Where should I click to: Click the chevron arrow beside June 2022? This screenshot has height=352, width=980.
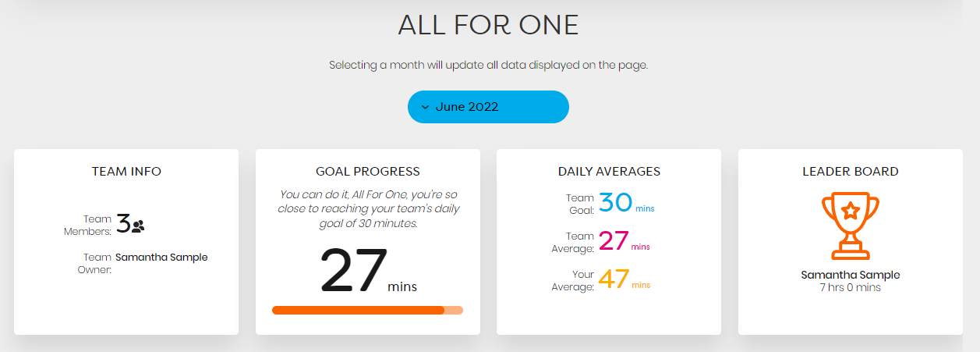click(x=425, y=107)
